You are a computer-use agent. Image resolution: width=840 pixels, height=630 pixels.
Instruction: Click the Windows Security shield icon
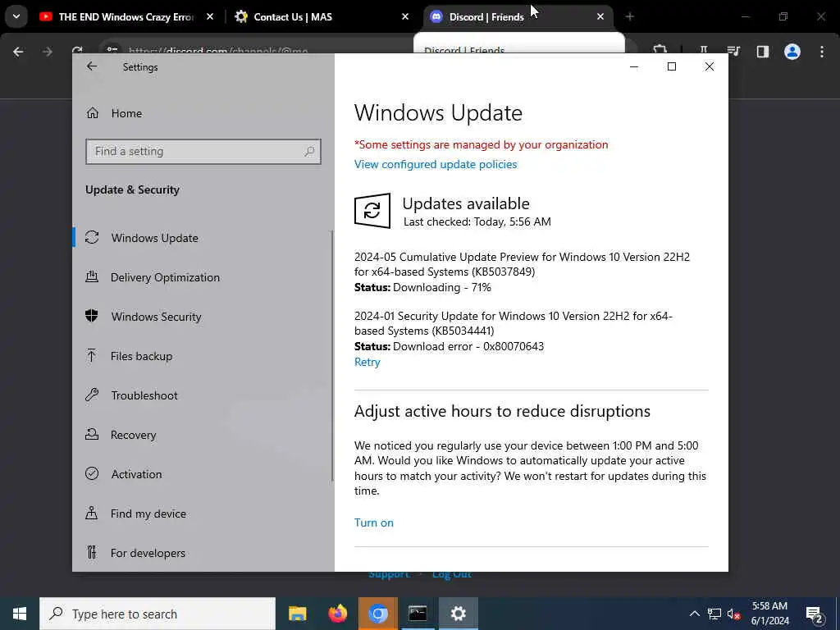(92, 316)
